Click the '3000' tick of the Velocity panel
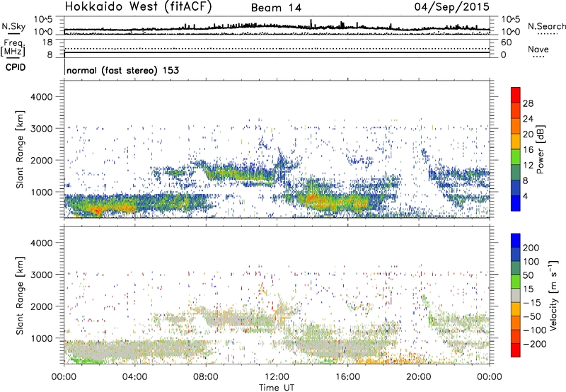 pos(41,275)
